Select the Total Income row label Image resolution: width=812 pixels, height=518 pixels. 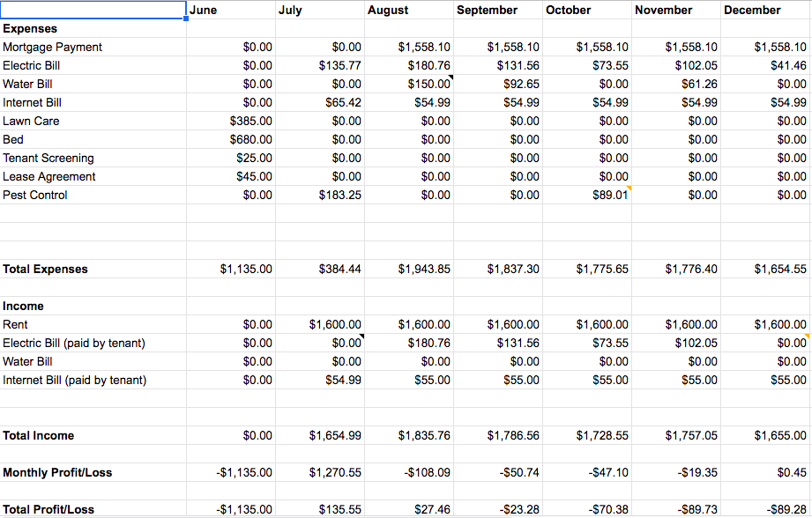[38, 436]
